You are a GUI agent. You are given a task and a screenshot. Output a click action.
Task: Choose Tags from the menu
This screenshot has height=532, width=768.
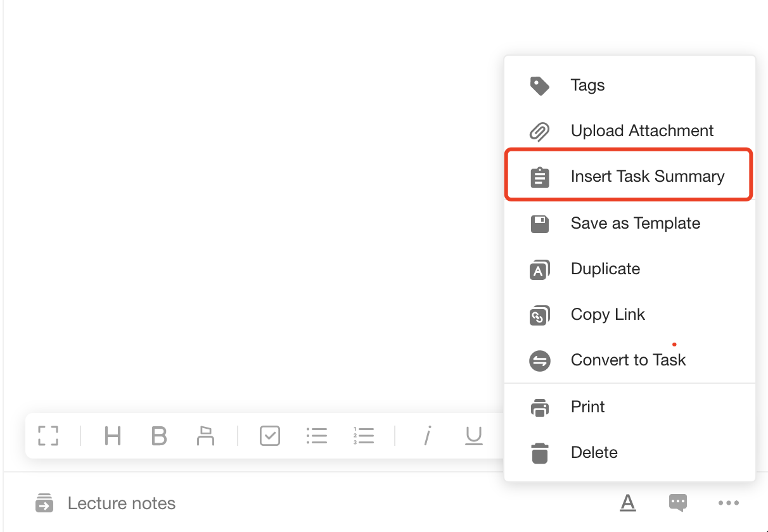pyautogui.click(x=587, y=85)
